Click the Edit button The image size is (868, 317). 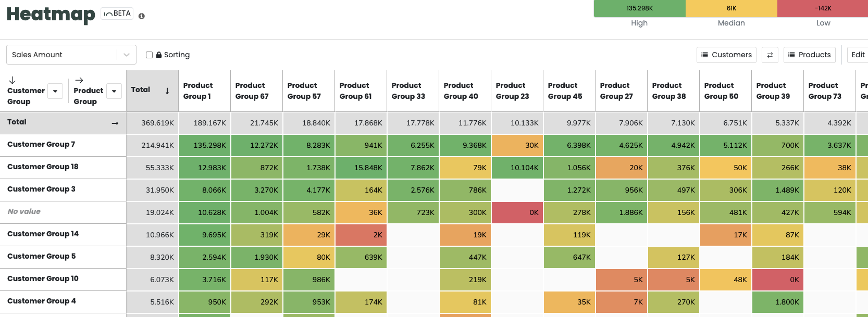[x=857, y=54]
